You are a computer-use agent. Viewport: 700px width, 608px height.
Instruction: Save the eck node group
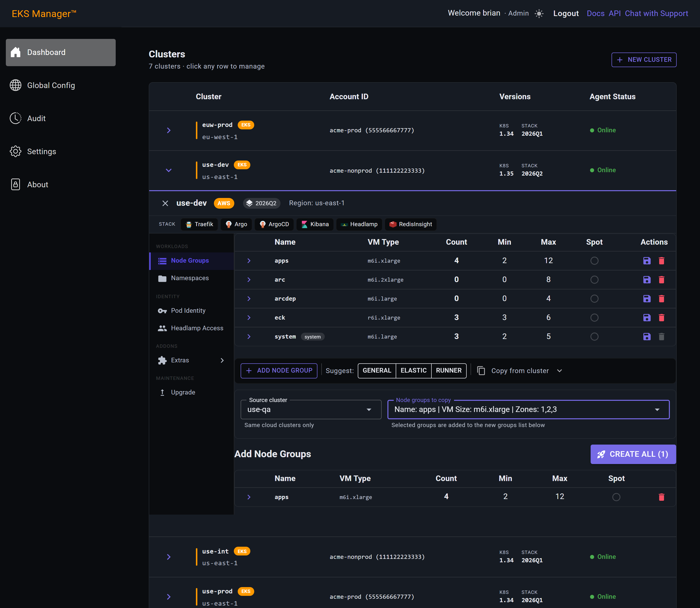pos(647,318)
